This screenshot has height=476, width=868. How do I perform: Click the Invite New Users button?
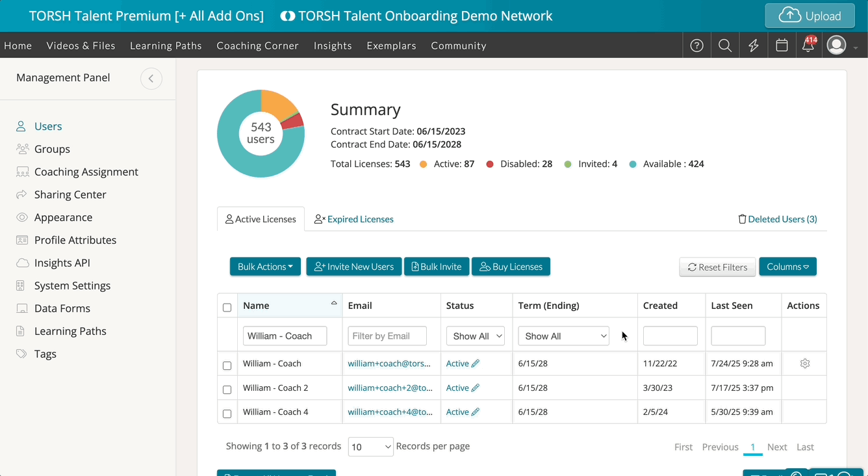354,267
